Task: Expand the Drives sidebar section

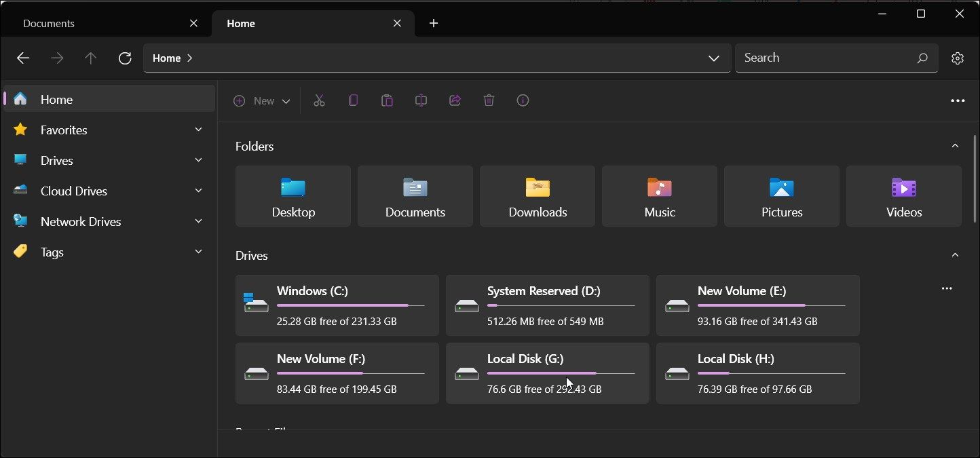Action: (198, 160)
